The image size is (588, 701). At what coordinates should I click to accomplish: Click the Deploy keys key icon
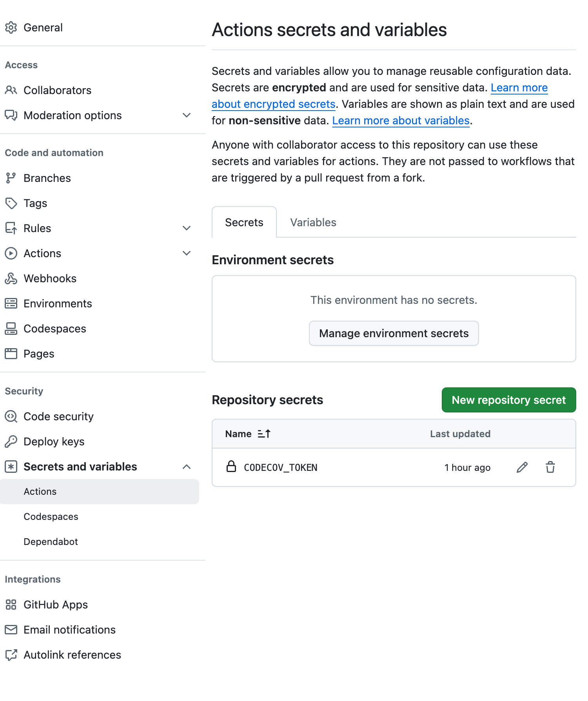pyautogui.click(x=11, y=441)
